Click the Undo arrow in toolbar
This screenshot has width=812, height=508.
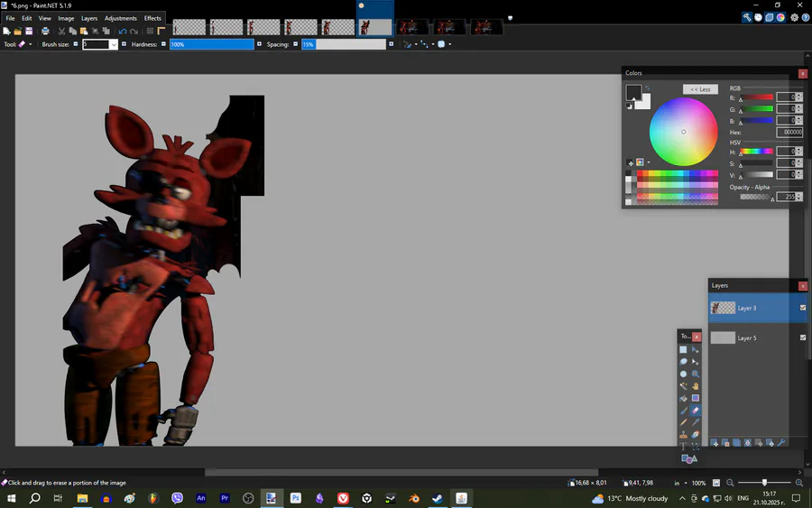click(123, 32)
